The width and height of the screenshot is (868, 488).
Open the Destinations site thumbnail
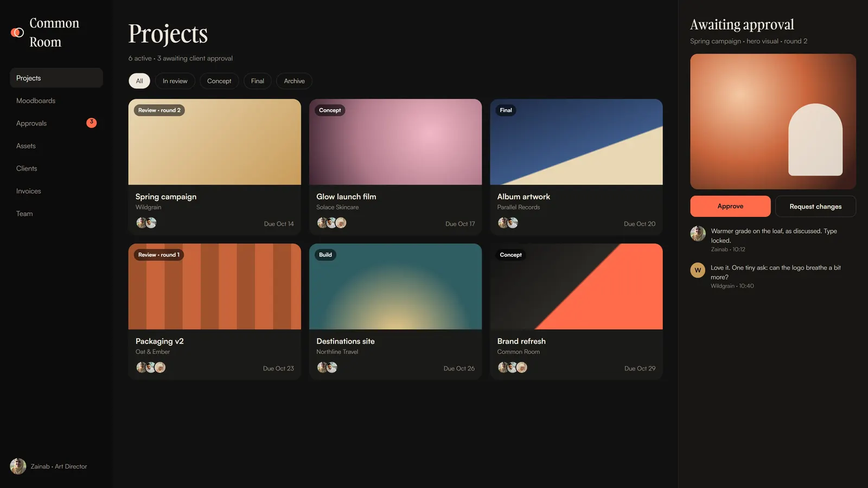pos(395,286)
